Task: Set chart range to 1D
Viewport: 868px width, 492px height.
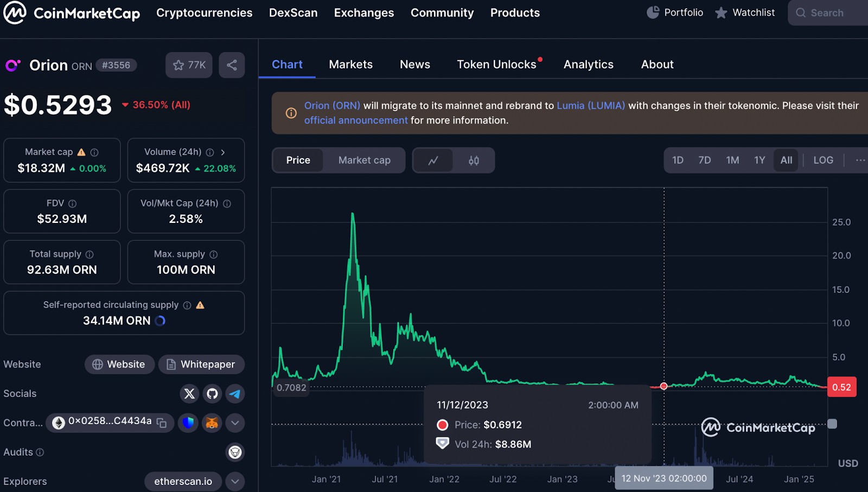Action: click(678, 161)
